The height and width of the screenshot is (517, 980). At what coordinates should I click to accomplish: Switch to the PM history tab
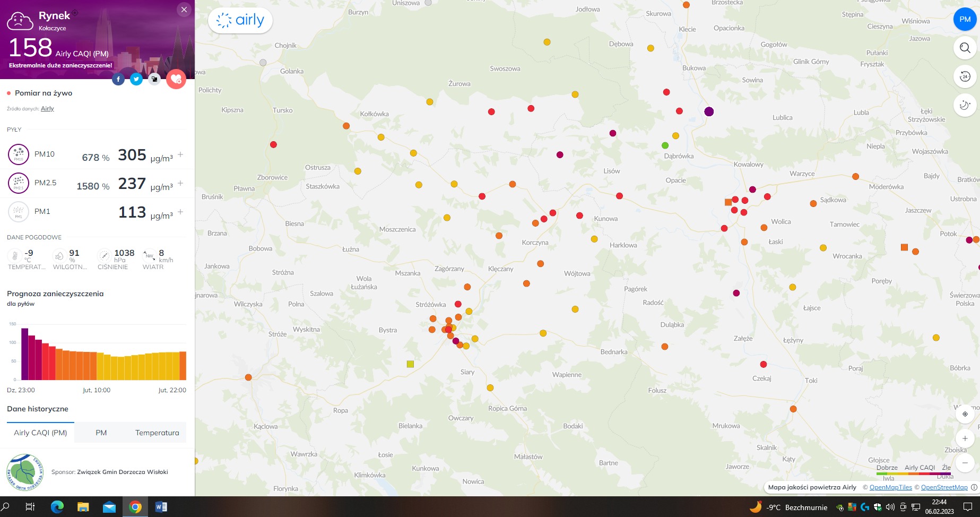pyautogui.click(x=101, y=433)
